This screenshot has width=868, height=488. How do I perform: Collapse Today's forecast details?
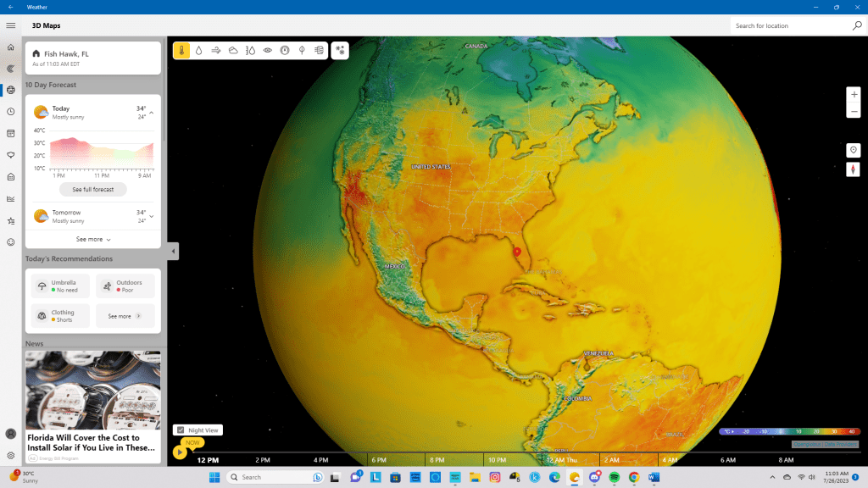click(x=152, y=113)
